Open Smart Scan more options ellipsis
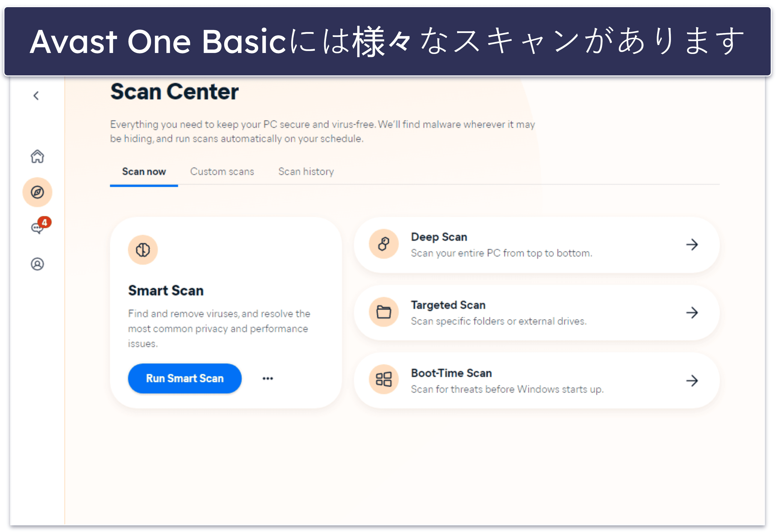Viewport: 776px width, 532px height. (x=267, y=378)
